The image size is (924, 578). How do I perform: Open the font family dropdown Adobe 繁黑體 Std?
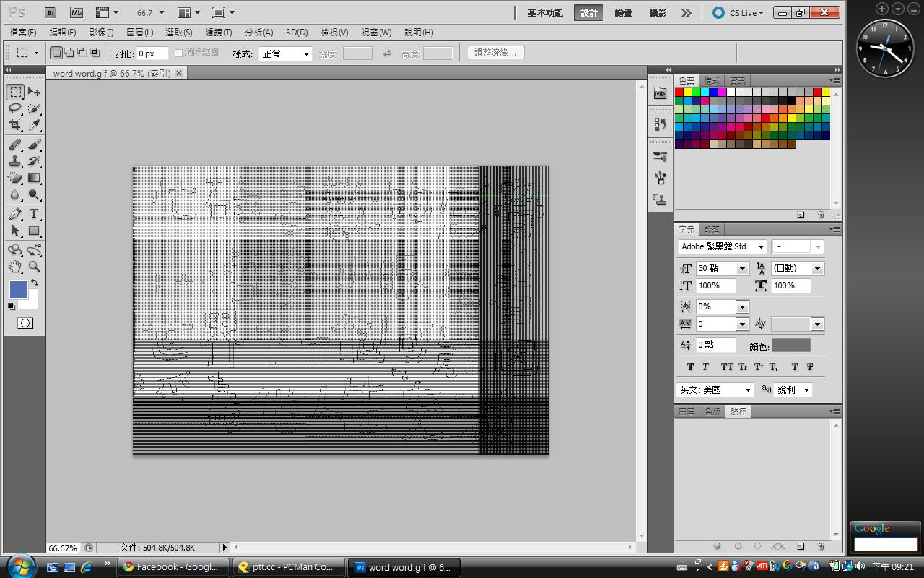[x=761, y=247]
